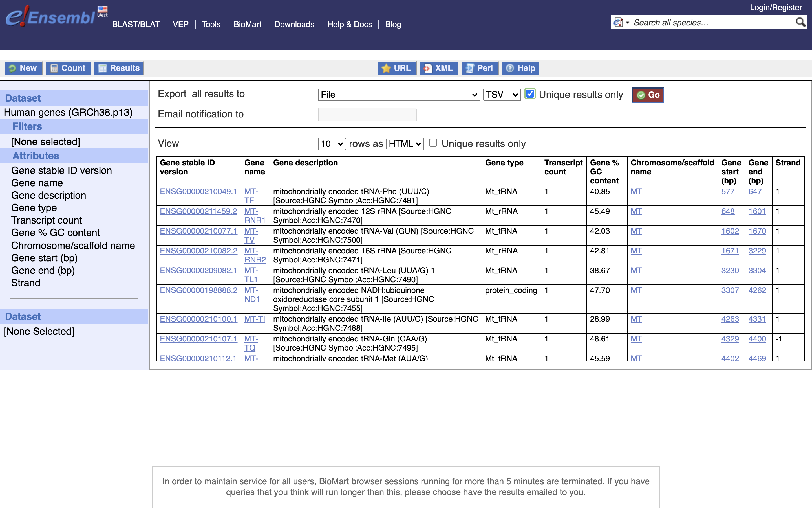This screenshot has width=812, height=508.
Task: Open the HTML view format dropdown
Action: click(405, 144)
